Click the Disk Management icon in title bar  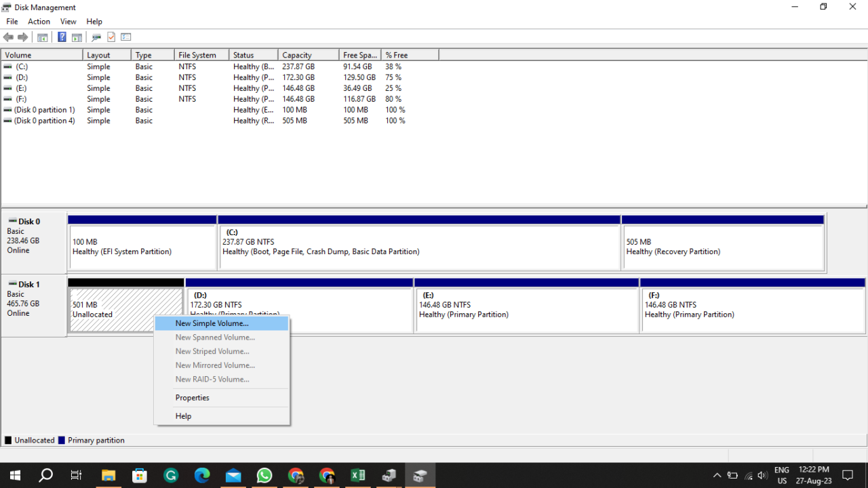pos(6,7)
